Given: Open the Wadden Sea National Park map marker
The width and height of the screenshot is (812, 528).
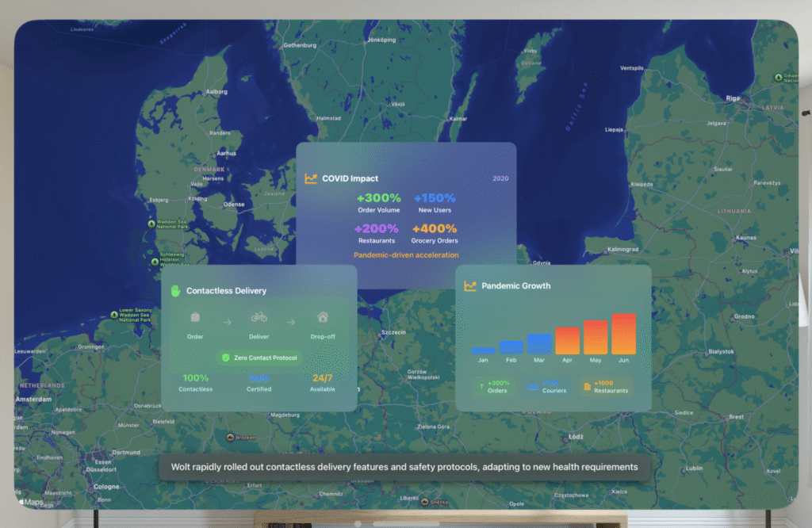Looking at the screenshot, I should tap(151, 224).
